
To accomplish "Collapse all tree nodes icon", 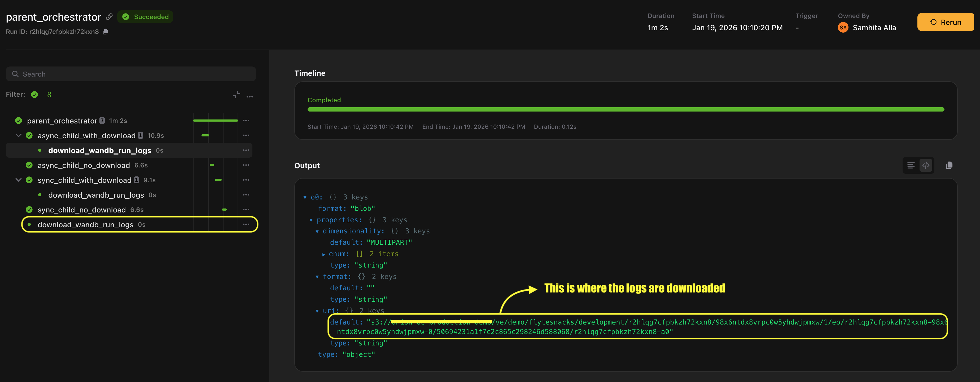I will pyautogui.click(x=236, y=95).
